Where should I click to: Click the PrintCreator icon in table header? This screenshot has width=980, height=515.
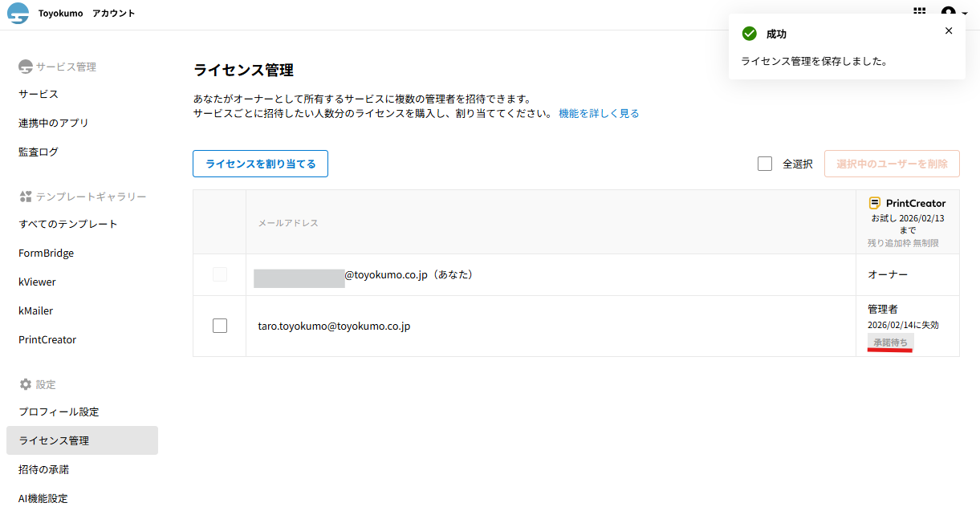pyautogui.click(x=875, y=203)
